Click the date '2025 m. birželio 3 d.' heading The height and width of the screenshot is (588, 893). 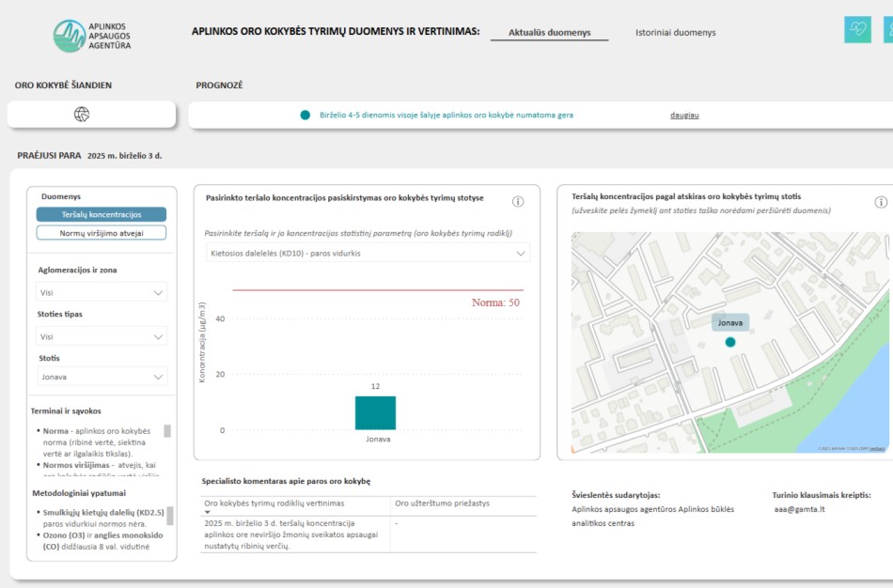tap(125, 156)
